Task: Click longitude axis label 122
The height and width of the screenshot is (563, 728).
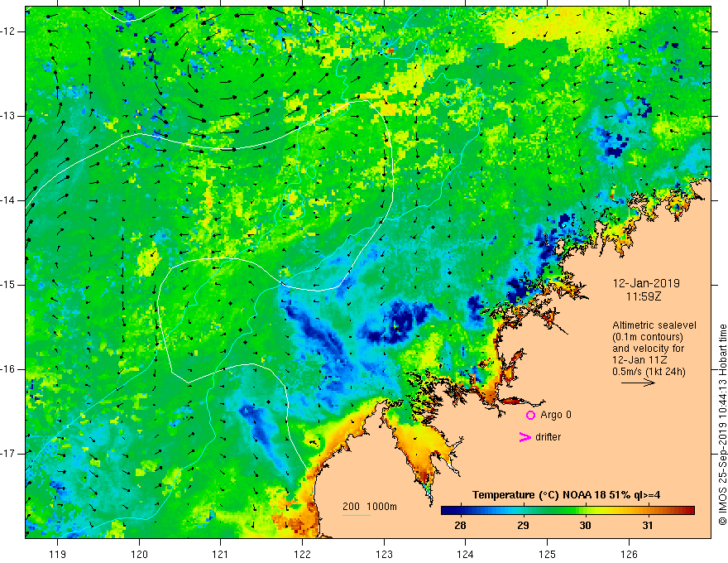Action: coord(302,554)
